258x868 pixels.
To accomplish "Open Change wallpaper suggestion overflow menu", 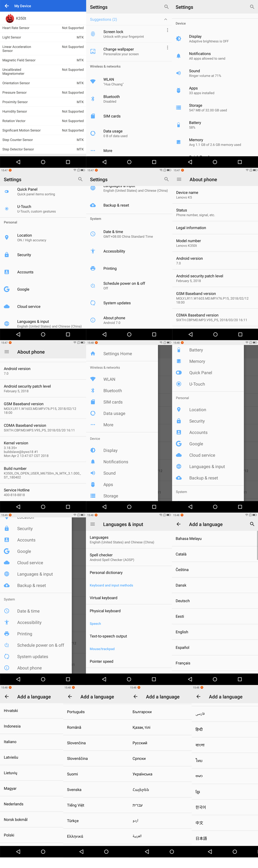I will pyautogui.click(x=167, y=48).
